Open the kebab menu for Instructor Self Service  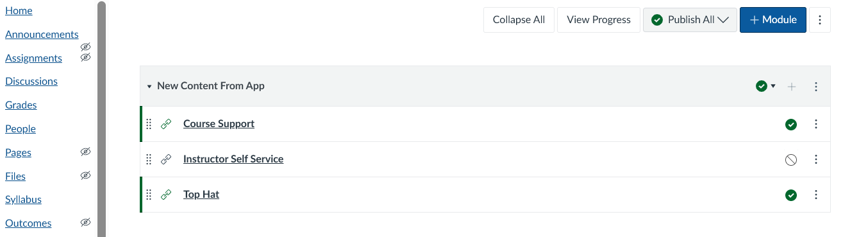(x=816, y=159)
